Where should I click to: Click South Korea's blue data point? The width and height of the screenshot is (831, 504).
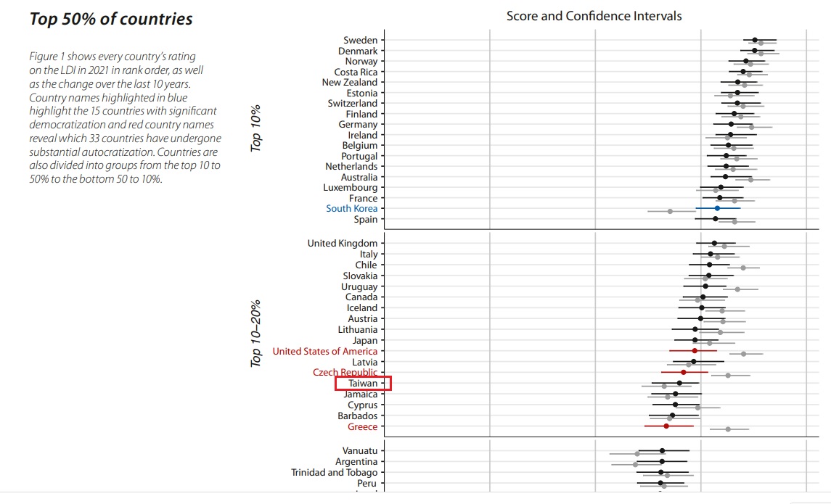[717, 208]
